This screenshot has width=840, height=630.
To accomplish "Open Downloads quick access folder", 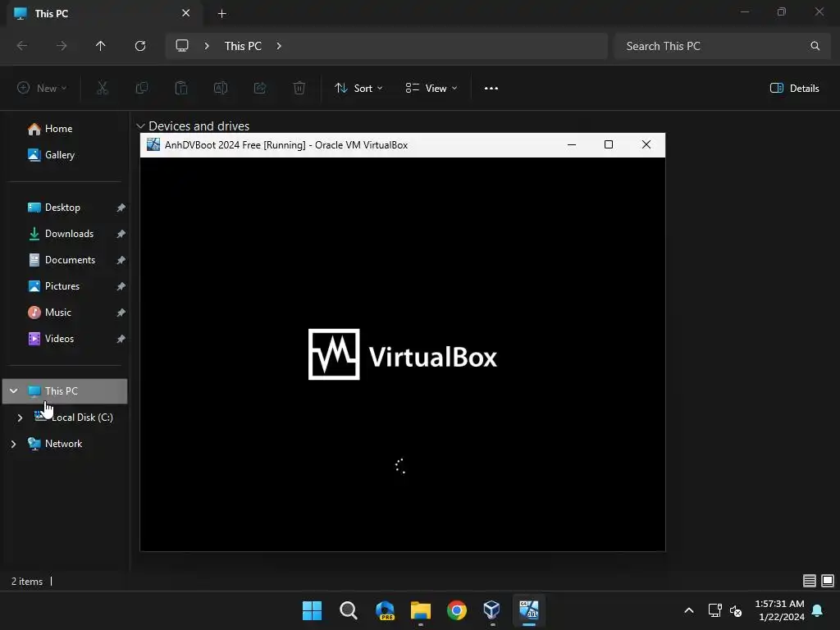I will click(x=69, y=234).
